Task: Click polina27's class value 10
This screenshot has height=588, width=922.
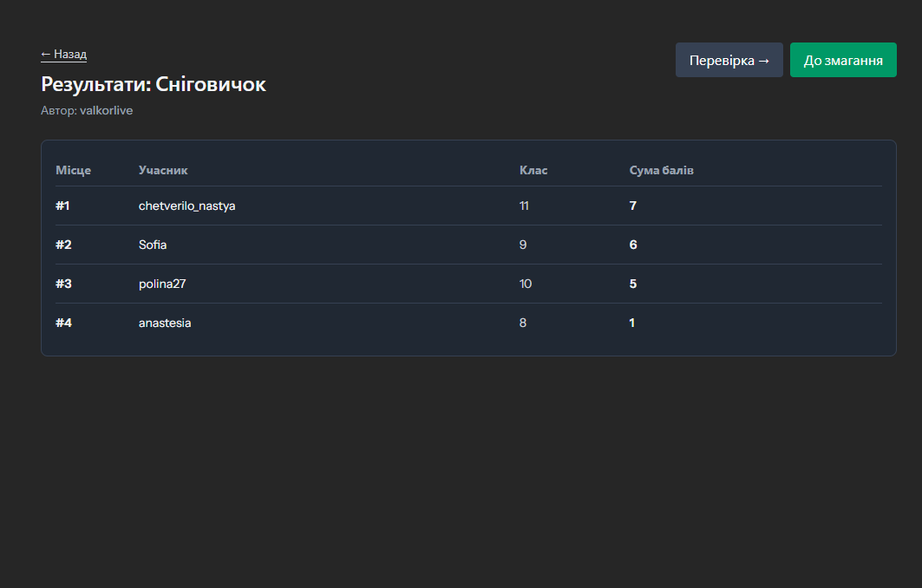Action: (526, 284)
